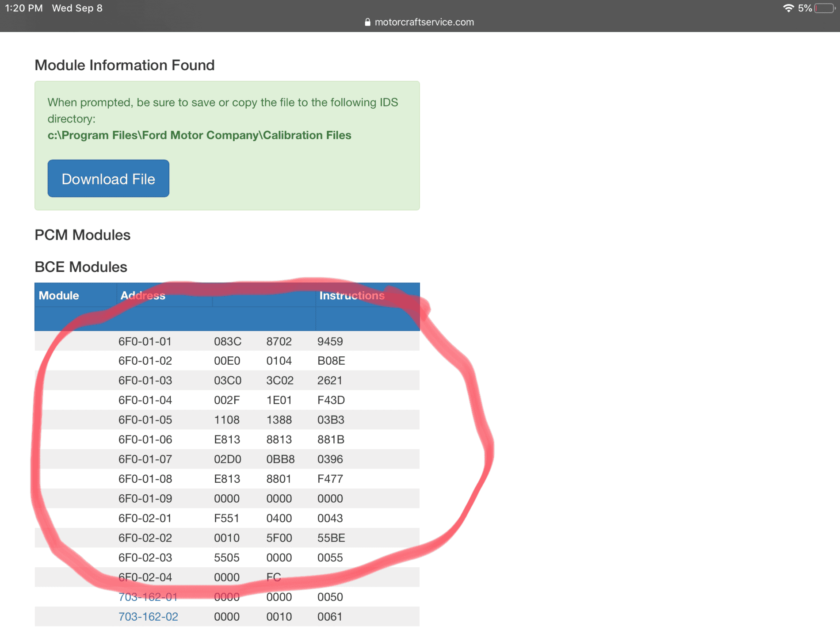This screenshot has width=840, height=630.
Task: Open the 703-162-02 module link
Action: pos(148,617)
